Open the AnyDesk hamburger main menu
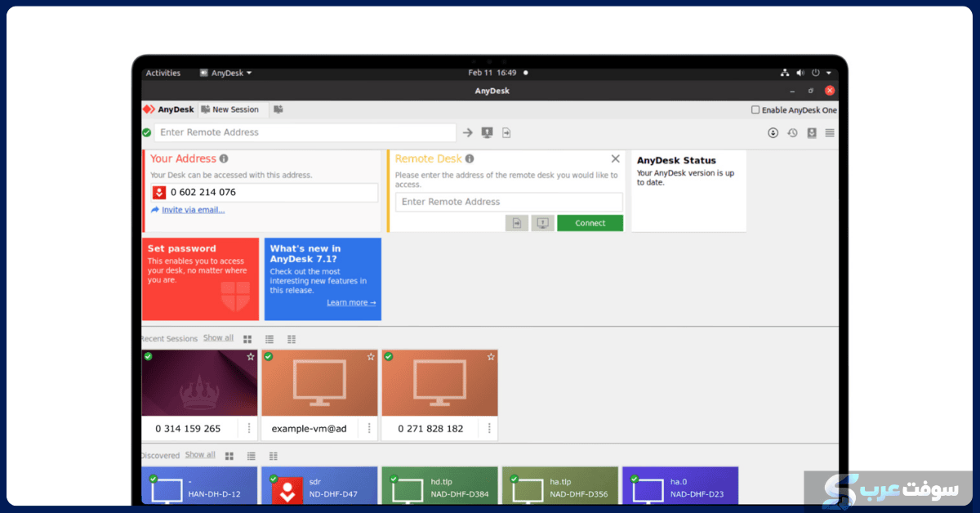The width and height of the screenshot is (980, 513). click(x=830, y=132)
